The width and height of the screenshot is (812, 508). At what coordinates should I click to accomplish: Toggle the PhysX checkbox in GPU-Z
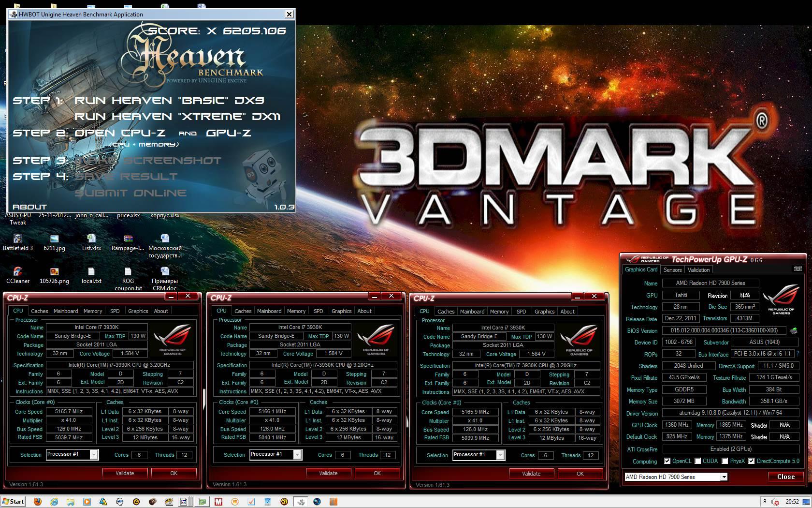[725, 461]
